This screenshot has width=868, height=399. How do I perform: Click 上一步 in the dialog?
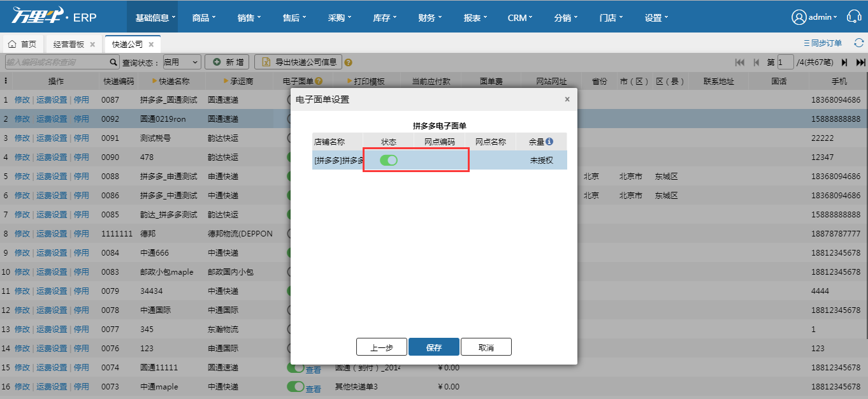[382, 347]
